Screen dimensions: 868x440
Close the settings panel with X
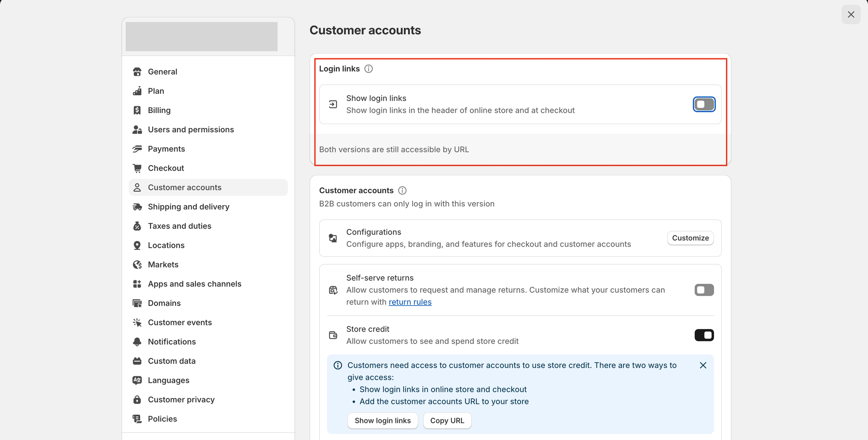click(851, 15)
